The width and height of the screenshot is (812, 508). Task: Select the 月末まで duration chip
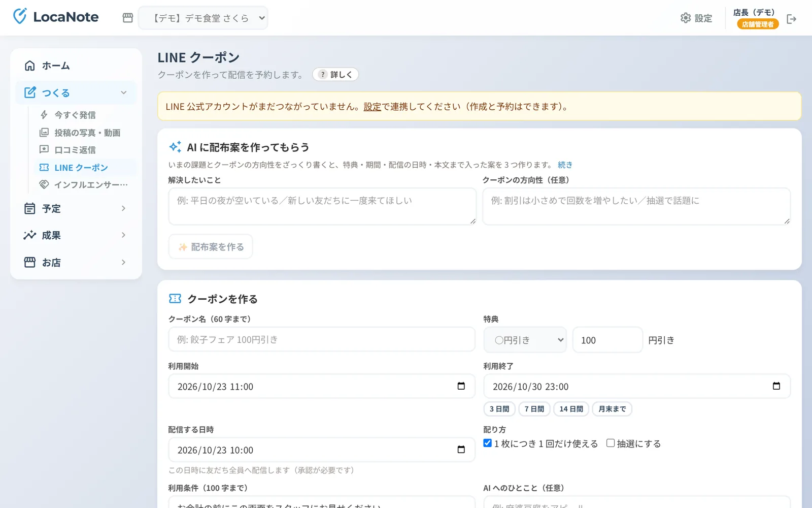point(612,409)
